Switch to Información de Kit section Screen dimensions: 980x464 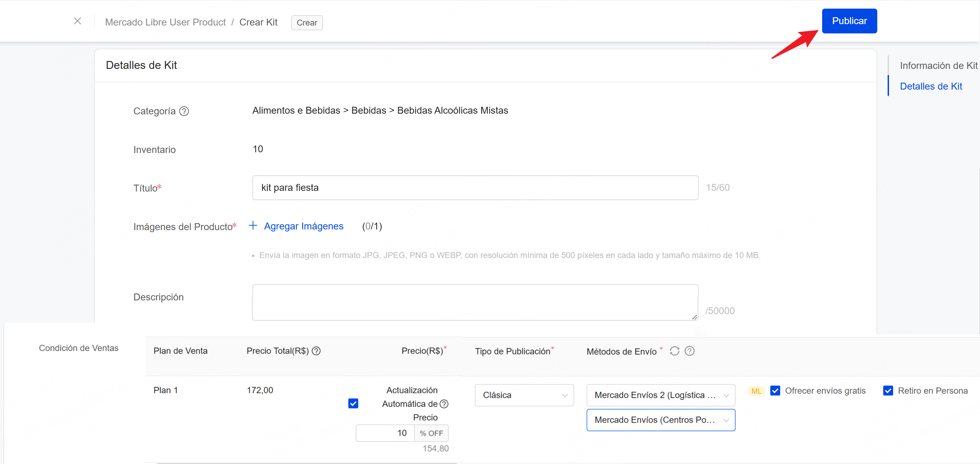[939, 65]
